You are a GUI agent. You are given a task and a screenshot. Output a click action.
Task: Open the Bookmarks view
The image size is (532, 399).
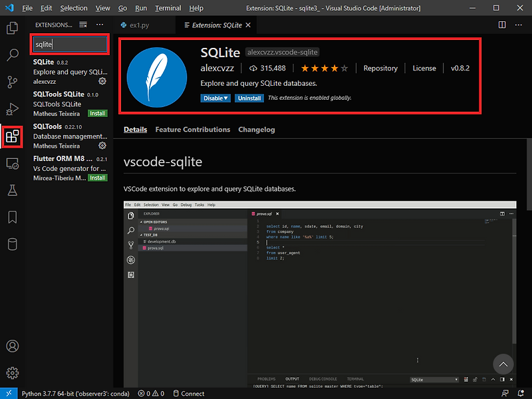tap(12, 217)
